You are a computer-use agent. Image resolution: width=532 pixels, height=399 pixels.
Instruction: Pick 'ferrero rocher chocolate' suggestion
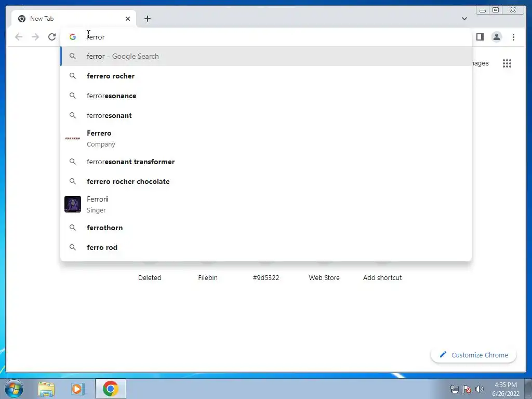pos(266,181)
